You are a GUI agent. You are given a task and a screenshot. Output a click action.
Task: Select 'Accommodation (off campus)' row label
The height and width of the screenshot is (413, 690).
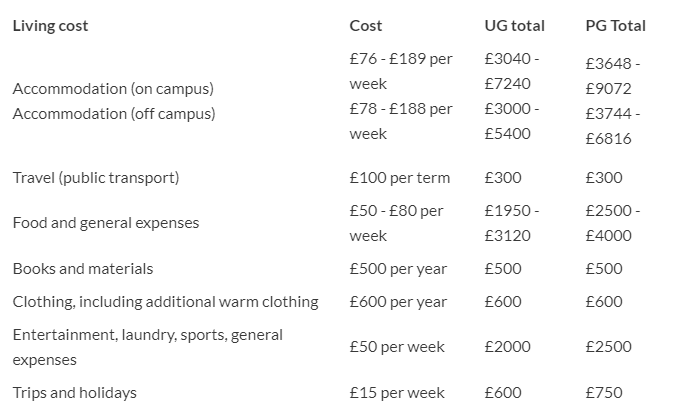point(114,113)
